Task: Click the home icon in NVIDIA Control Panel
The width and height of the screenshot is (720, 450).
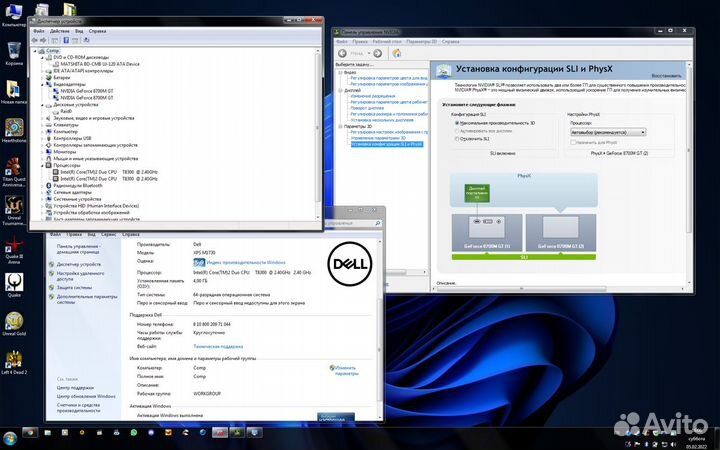Action: [x=397, y=53]
